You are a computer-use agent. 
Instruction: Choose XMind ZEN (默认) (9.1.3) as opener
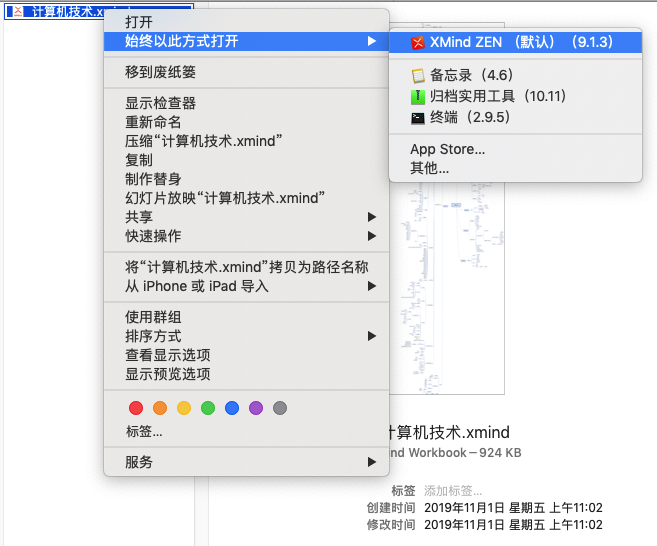[x=515, y=42]
